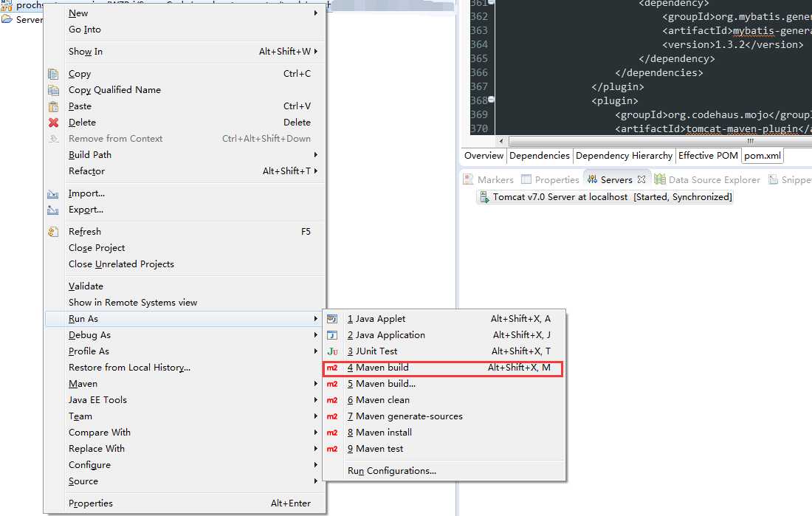This screenshot has height=516, width=812.
Task: Select Close Unrelated Projects entry
Action: (x=185, y=264)
